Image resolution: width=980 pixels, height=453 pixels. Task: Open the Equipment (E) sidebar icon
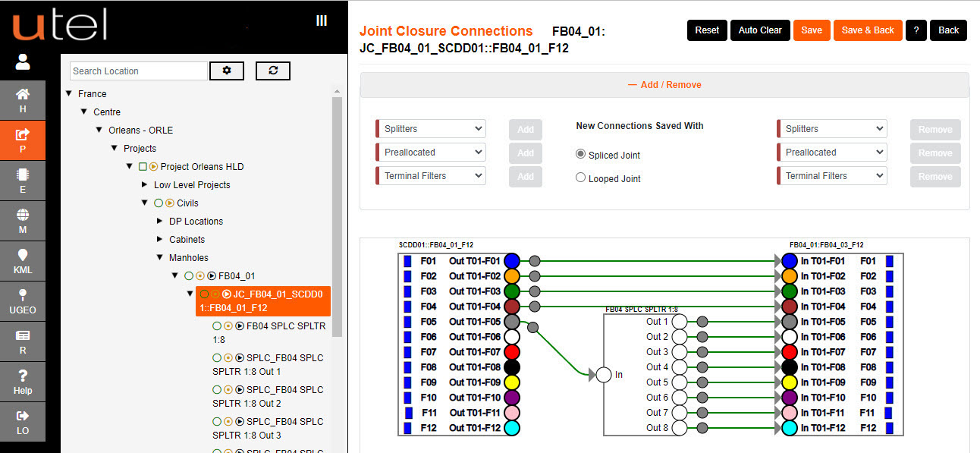[23, 181]
